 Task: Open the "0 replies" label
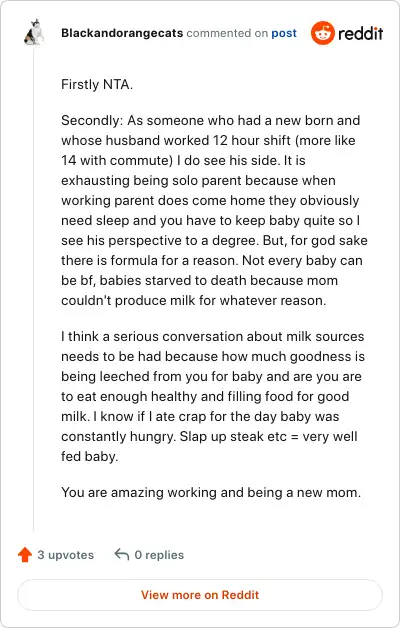[159, 555]
